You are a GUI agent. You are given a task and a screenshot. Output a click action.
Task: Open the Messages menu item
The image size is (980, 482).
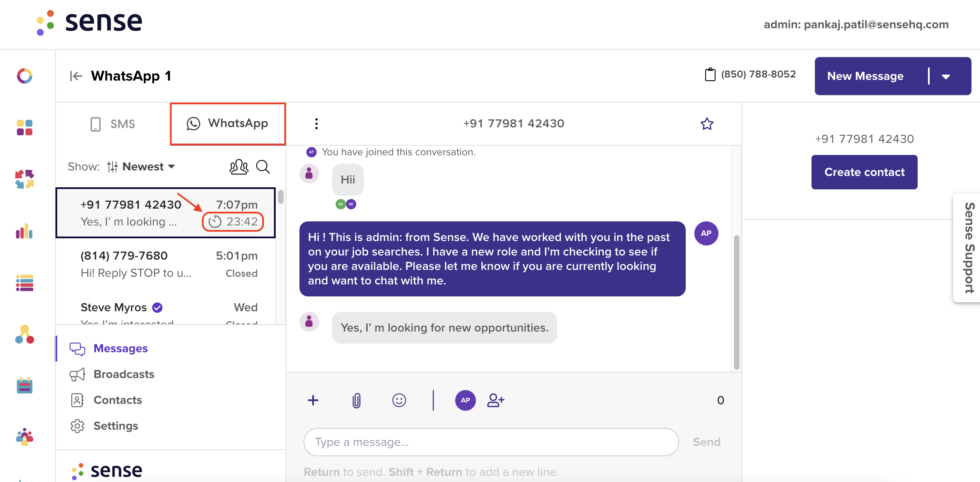(x=121, y=348)
